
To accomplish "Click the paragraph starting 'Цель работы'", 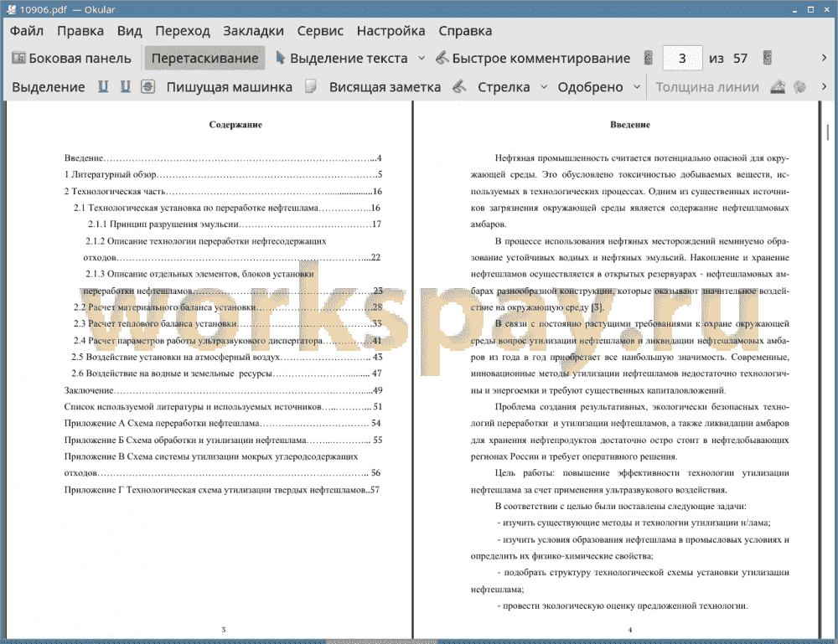I will coord(629,482).
